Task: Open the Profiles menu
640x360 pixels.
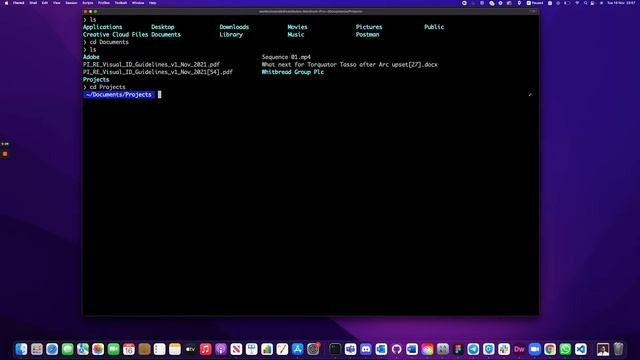Action: (104, 3)
